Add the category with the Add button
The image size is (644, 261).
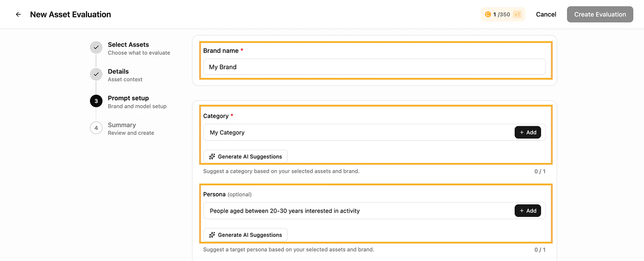tap(528, 133)
